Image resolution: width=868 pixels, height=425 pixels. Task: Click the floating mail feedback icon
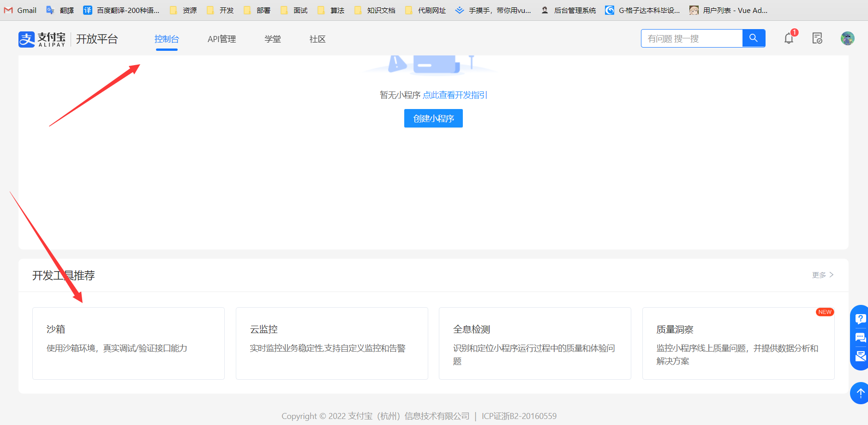coord(861,356)
